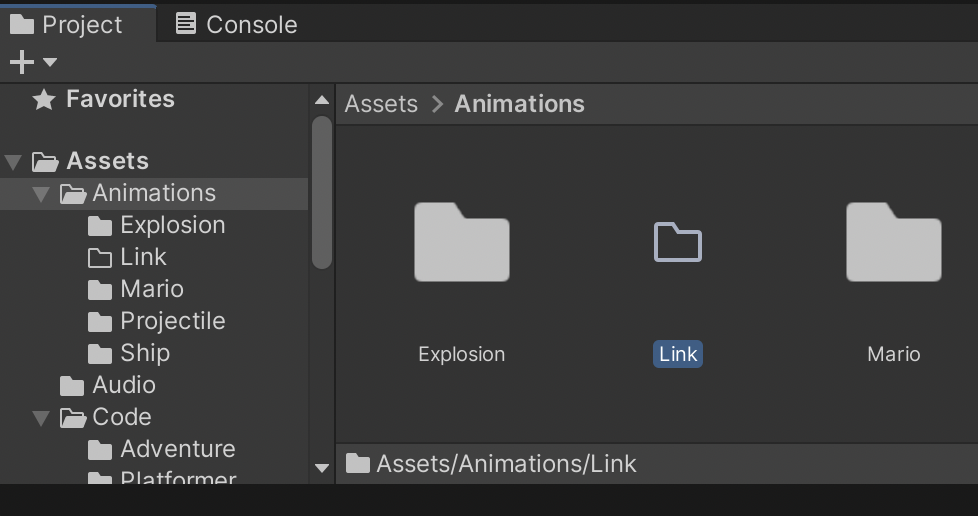Click the Projectile folder icon in tree
The width and height of the screenshot is (978, 516).
(x=100, y=322)
